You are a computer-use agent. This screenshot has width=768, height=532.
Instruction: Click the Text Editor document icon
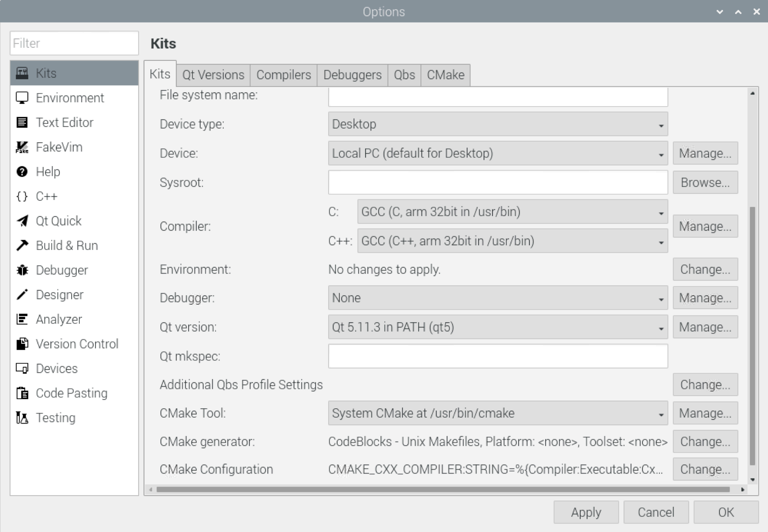(22, 122)
